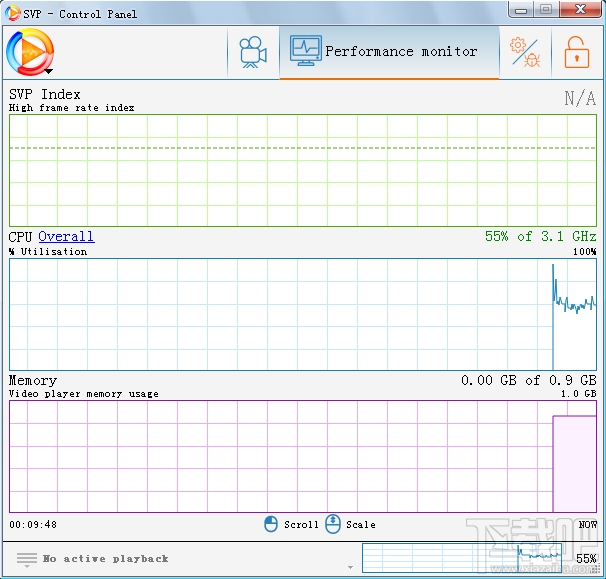The image size is (606, 579).
Task: Click the CPU Overall link
Action: (x=66, y=236)
